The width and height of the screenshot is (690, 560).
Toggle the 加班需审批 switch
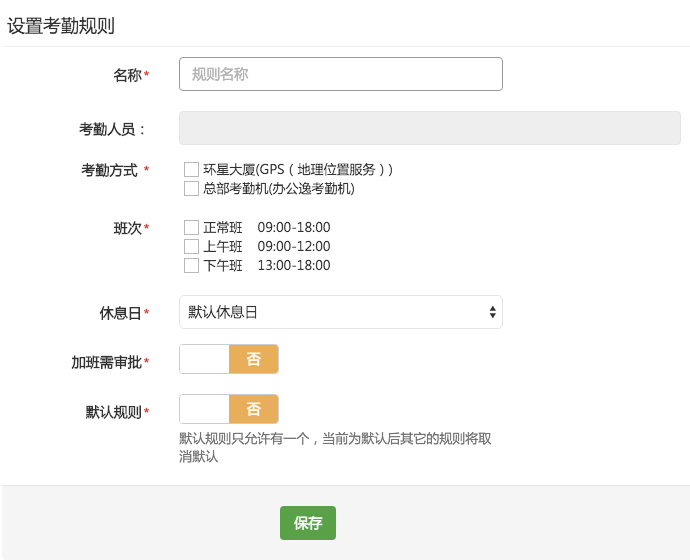tap(229, 359)
